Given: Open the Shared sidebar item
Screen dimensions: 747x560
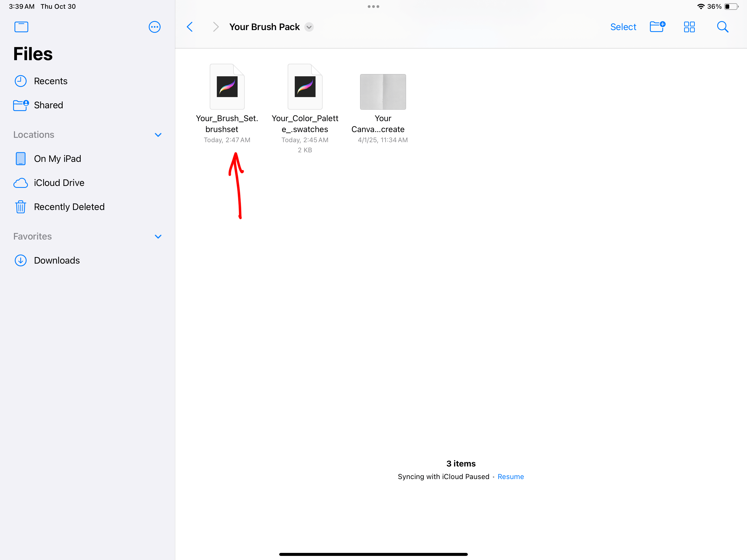Looking at the screenshot, I should [48, 105].
